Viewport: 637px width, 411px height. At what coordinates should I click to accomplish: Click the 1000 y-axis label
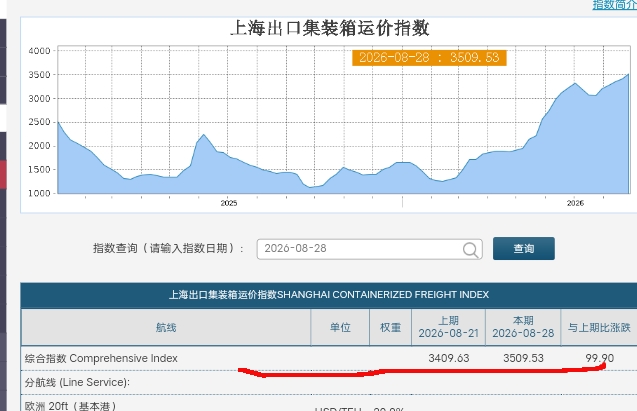coord(39,193)
